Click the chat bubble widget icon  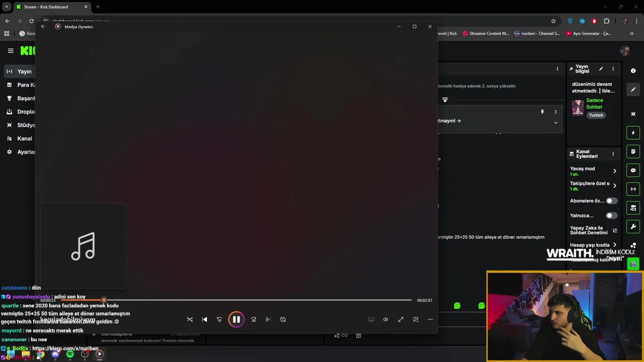(x=633, y=170)
